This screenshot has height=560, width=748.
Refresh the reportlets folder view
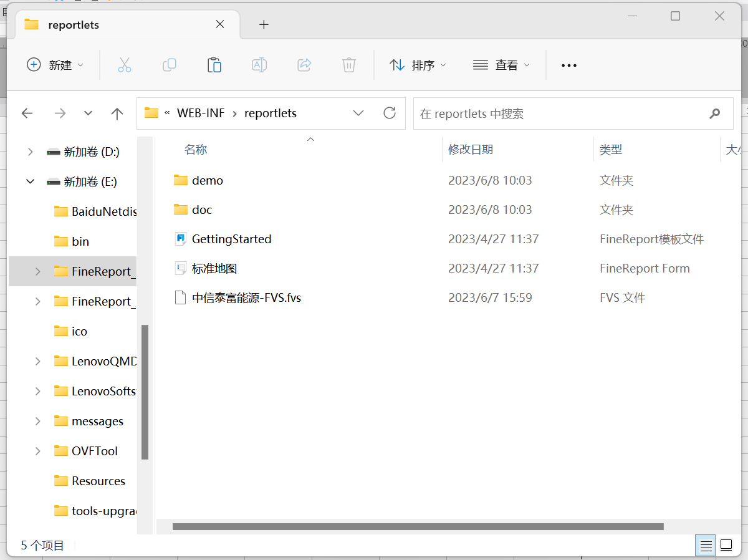pyautogui.click(x=390, y=113)
